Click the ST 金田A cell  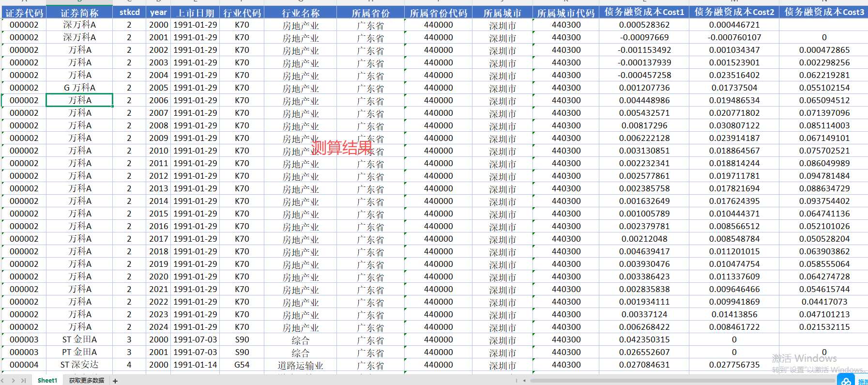tap(79, 339)
